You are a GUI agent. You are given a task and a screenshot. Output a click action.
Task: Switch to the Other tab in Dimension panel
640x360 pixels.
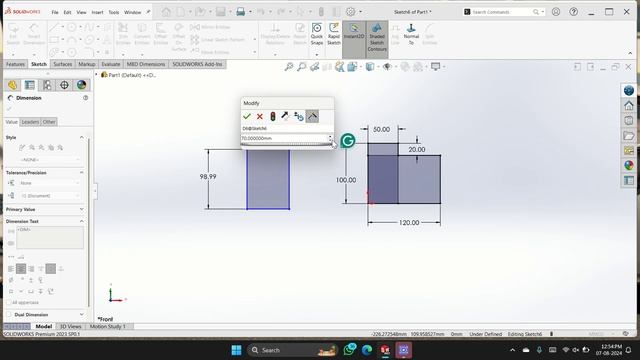pyautogui.click(x=49, y=122)
